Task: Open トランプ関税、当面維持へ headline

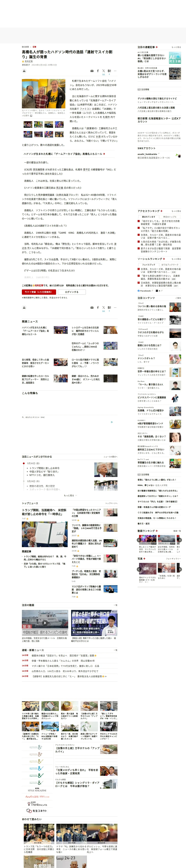Action: [44, 512]
